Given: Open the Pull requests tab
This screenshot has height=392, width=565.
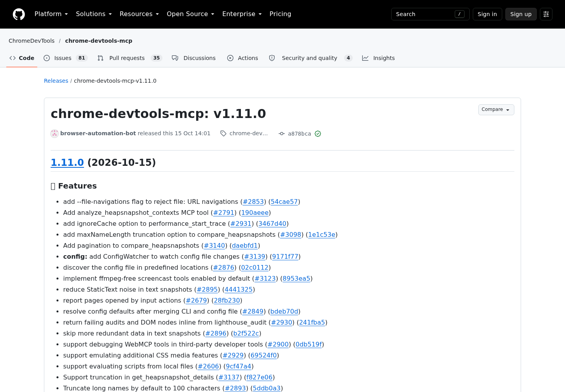Looking at the screenshot, I should click(x=130, y=58).
